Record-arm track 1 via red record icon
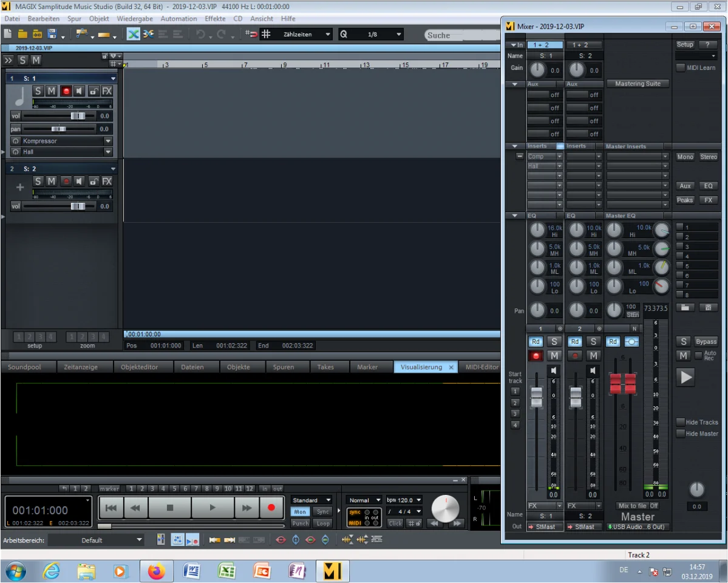 point(66,90)
